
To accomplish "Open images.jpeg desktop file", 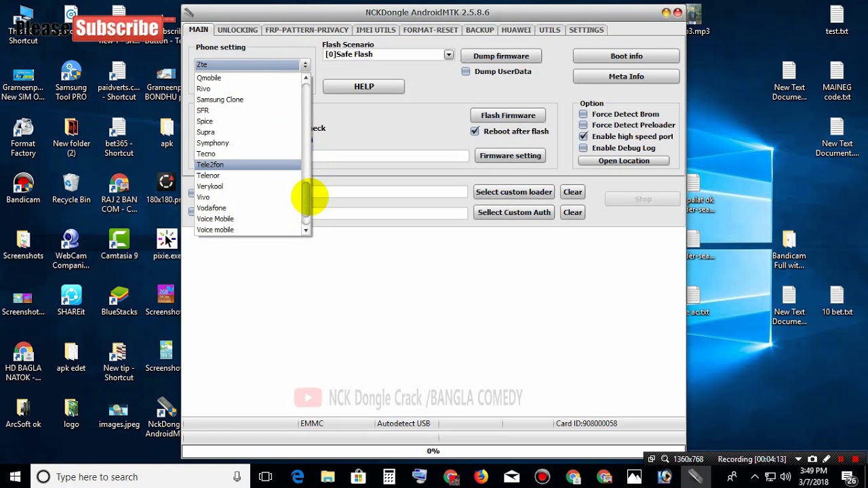I will point(119,413).
